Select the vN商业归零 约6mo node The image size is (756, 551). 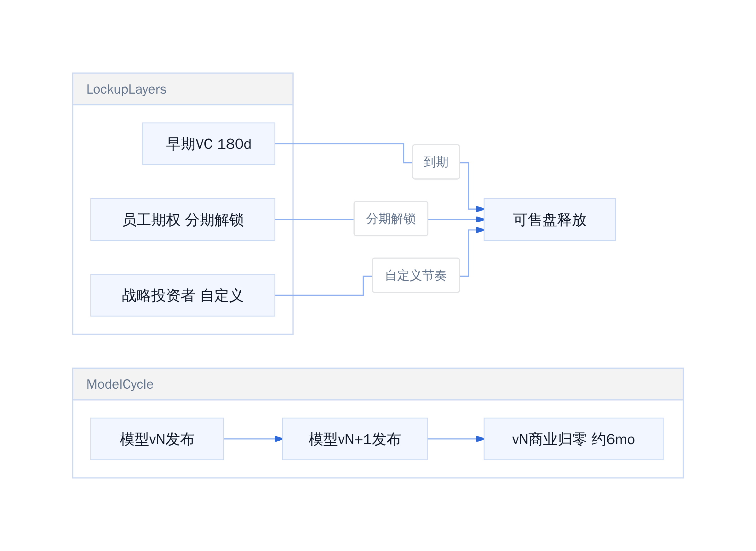point(574,439)
